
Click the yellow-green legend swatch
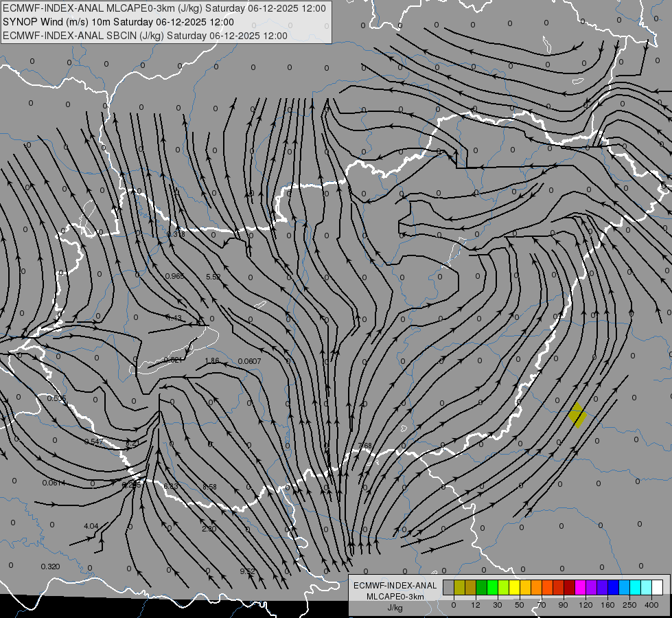(503, 587)
